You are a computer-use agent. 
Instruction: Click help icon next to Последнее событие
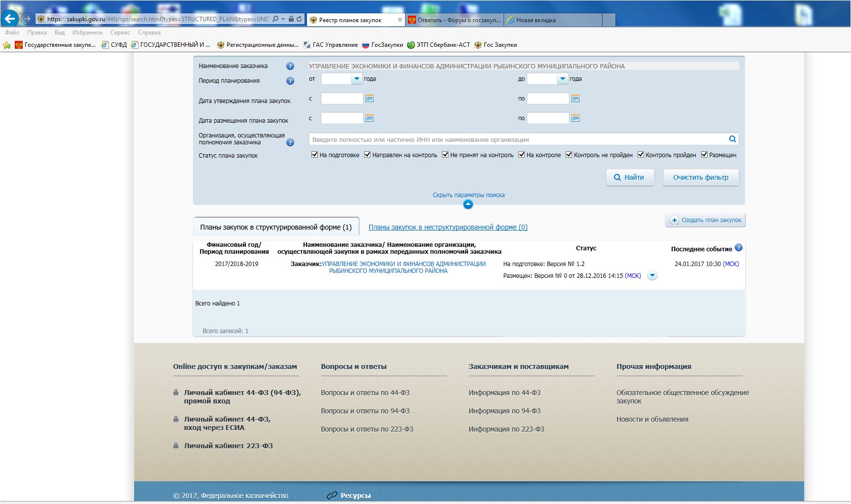click(738, 248)
